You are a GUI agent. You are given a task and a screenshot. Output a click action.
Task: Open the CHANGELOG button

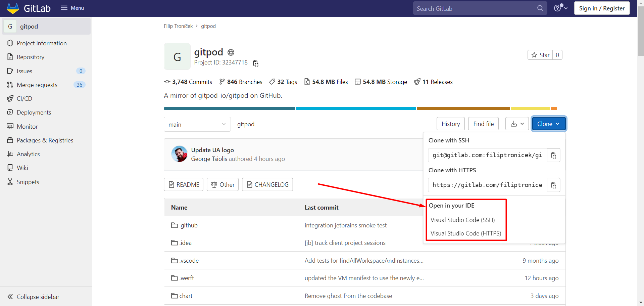tap(267, 184)
